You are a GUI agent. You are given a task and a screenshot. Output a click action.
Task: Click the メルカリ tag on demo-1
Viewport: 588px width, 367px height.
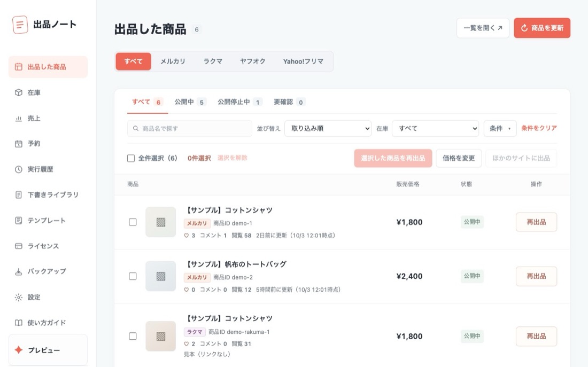(x=197, y=223)
